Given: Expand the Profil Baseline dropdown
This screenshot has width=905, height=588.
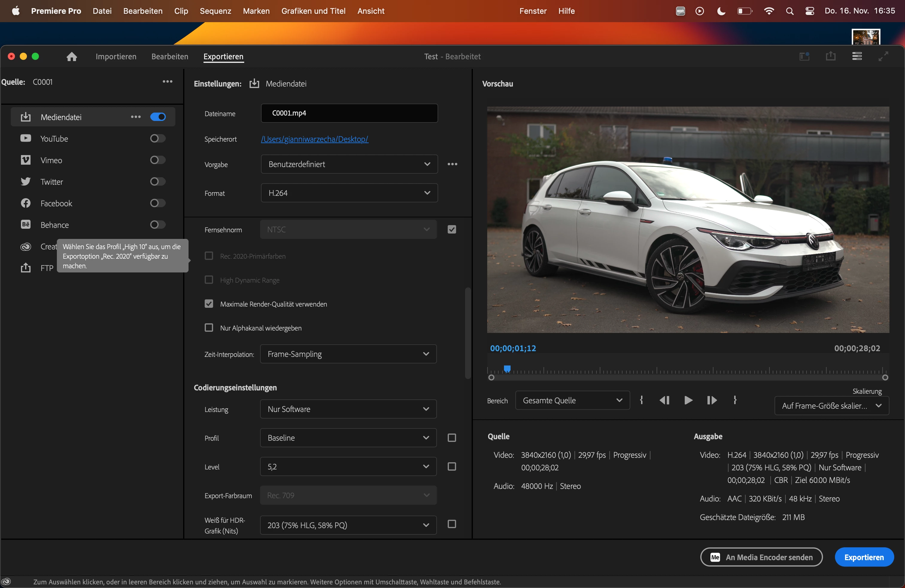Looking at the screenshot, I should click(348, 438).
